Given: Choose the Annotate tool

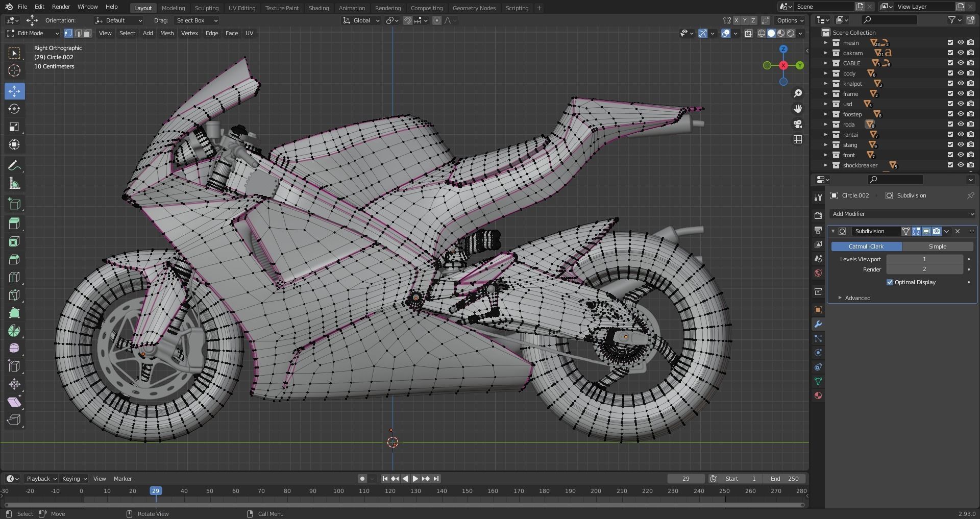Looking at the screenshot, I should (14, 165).
